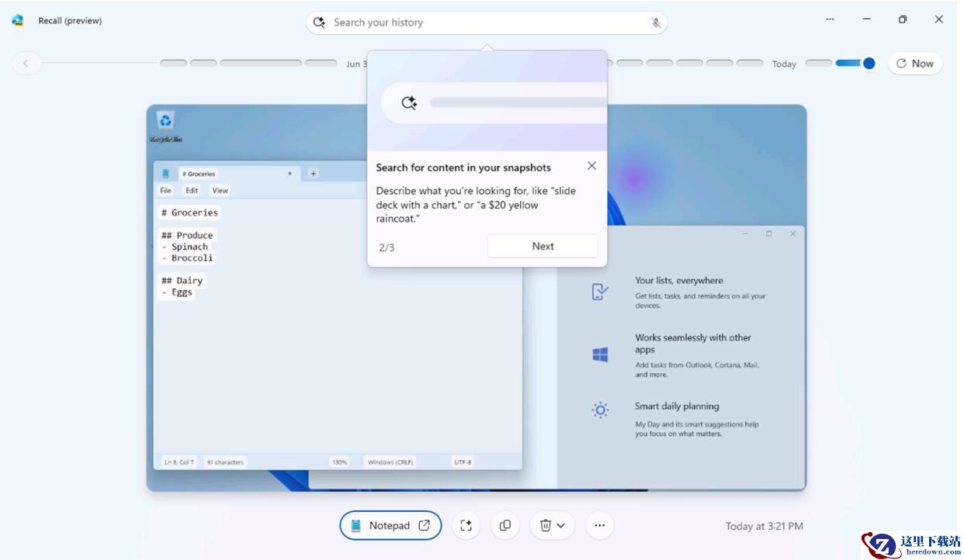Click '61 characters' in status bar

pos(225,462)
